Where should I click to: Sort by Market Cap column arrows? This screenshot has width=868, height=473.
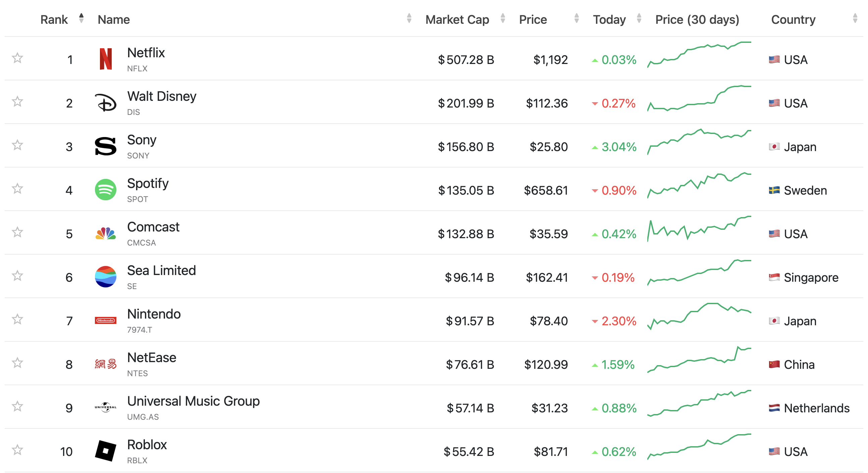[x=502, y=18]
